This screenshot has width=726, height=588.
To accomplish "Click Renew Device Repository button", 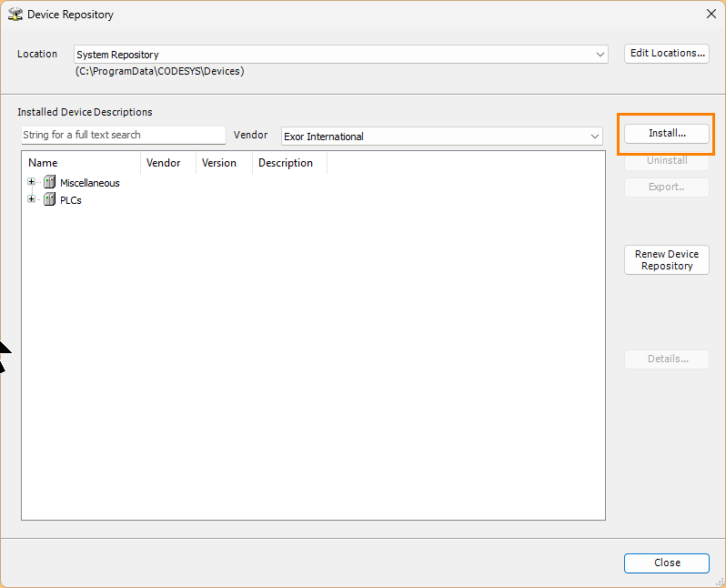I will click(x=667, y=260).
